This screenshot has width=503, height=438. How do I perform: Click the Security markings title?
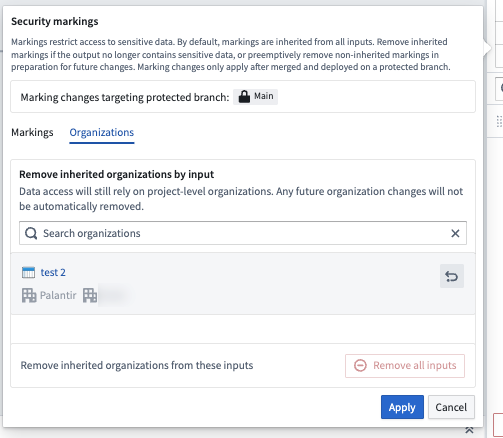point(55,21)
